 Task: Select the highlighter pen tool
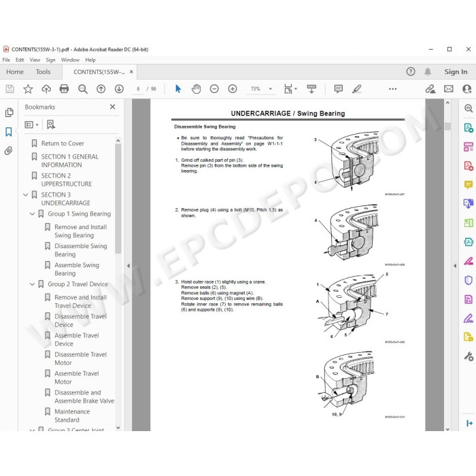[x=357, y=89]
